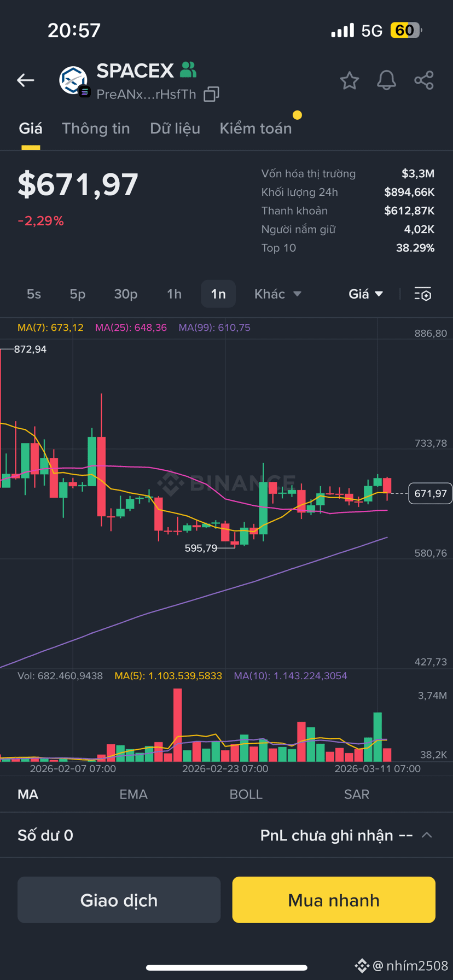Select the 5p timeframe

point(78,294)
